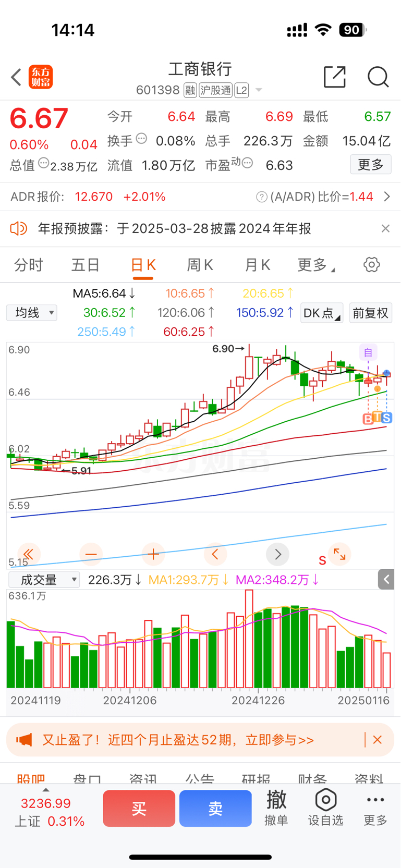This screenshot has width=401, height=868.
Task: Add stock via 设自选 icon
Action: 326,808
